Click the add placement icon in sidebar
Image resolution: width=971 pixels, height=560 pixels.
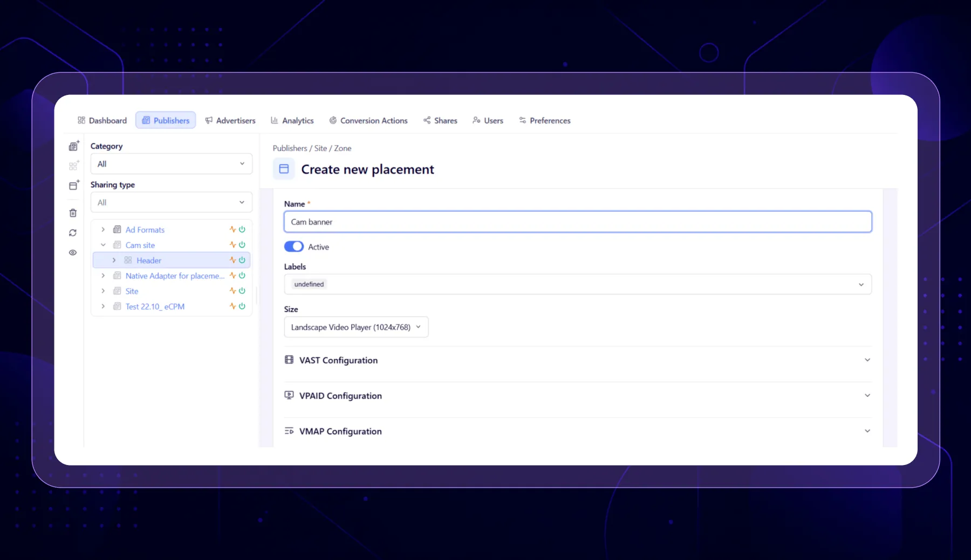(74, 185)
